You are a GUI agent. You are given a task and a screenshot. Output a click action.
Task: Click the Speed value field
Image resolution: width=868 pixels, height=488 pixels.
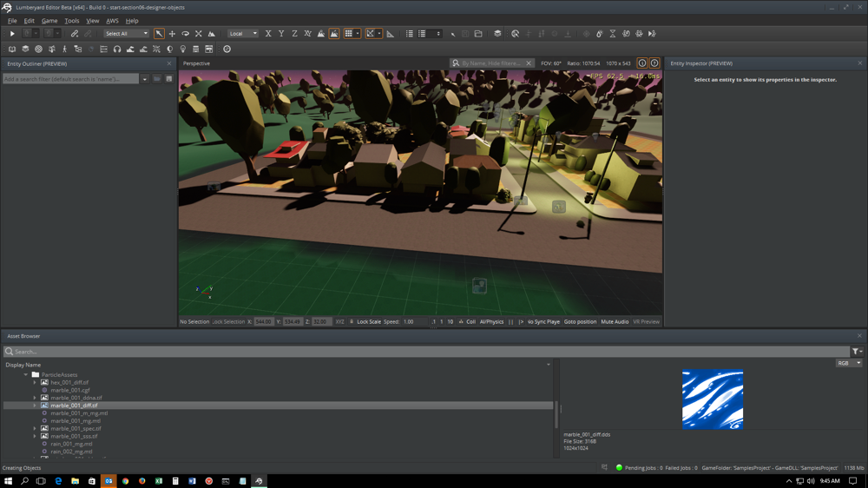coord(414,322)
